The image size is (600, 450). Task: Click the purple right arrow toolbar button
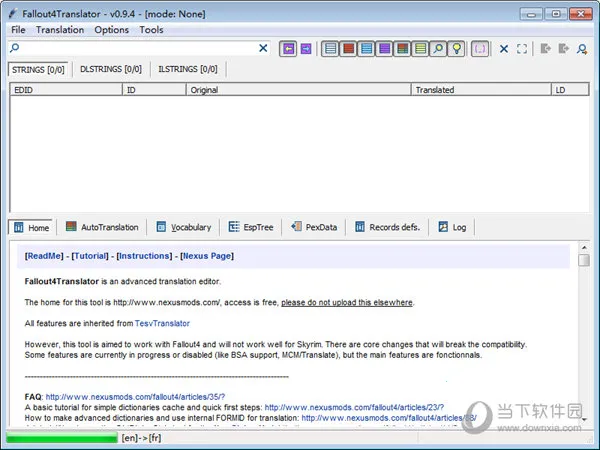coord(306,48)
